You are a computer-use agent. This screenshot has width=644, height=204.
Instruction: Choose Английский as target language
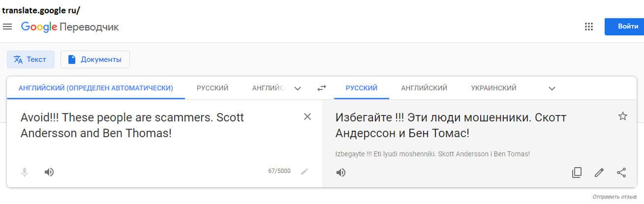pos(424,88)
